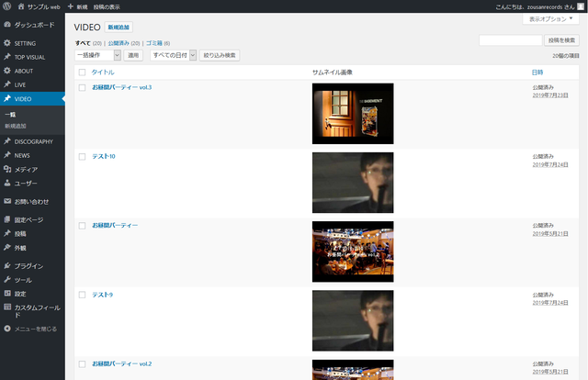Click the thumbnail image in テスト10 row
Image resolution: width=588 pixels, height=380 pixels.
353,183
